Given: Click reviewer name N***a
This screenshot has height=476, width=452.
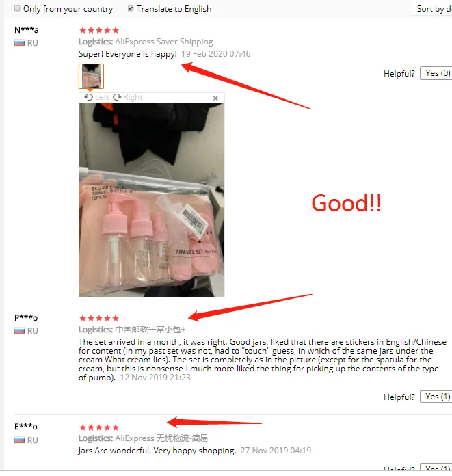Looking at the screenshot, I should [27, 30].
